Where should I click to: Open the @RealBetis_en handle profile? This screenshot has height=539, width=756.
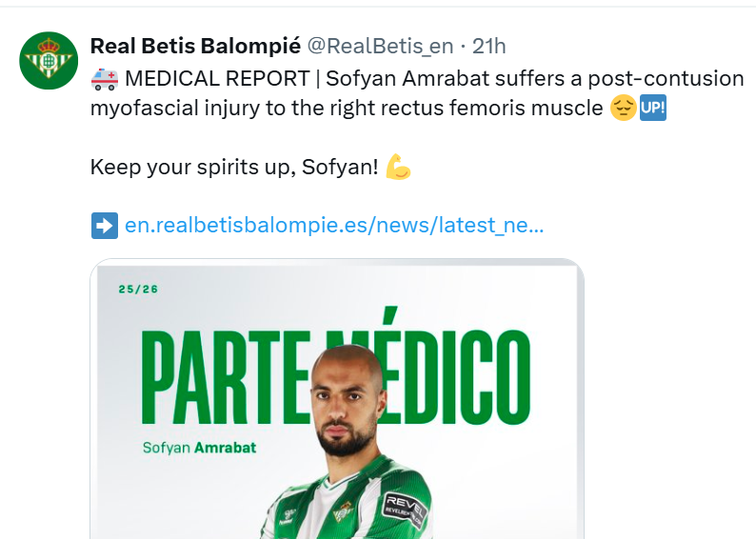click(x=380, y=46)
